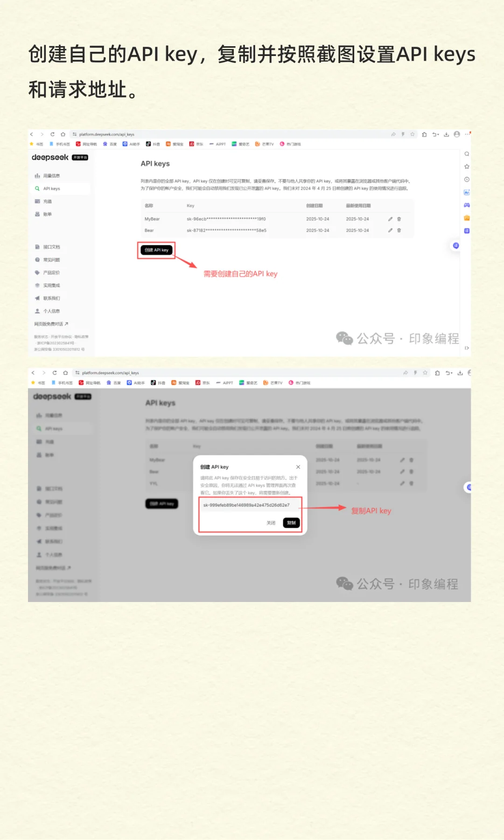
Task: Click 网页版免费对话 link in first screenshot
Action: click(51, 324)
